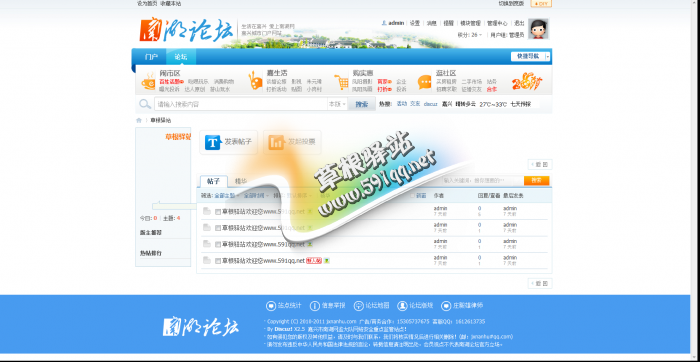The image size is (700, 362).
Task: Select the 精华 tab
Action: pos(241,181)
